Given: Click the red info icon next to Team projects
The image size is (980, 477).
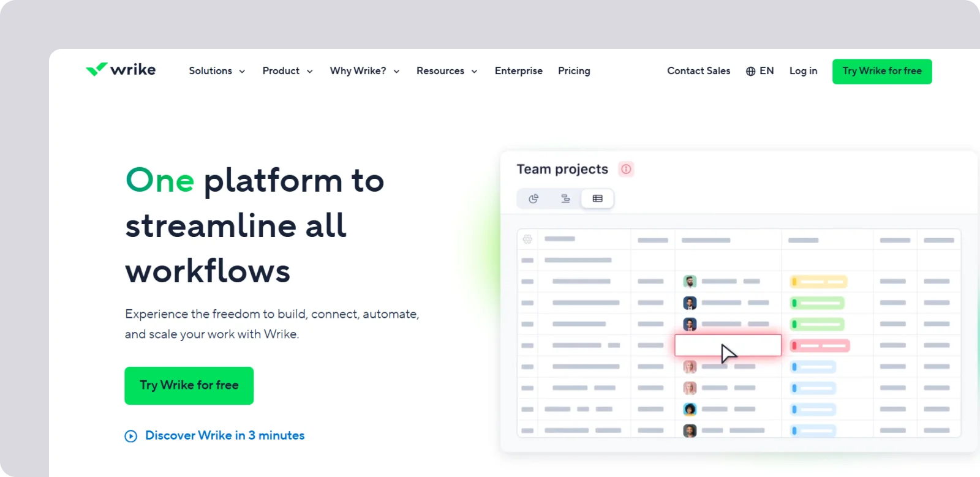Looking at the screenshot, I should click(626, 169).
